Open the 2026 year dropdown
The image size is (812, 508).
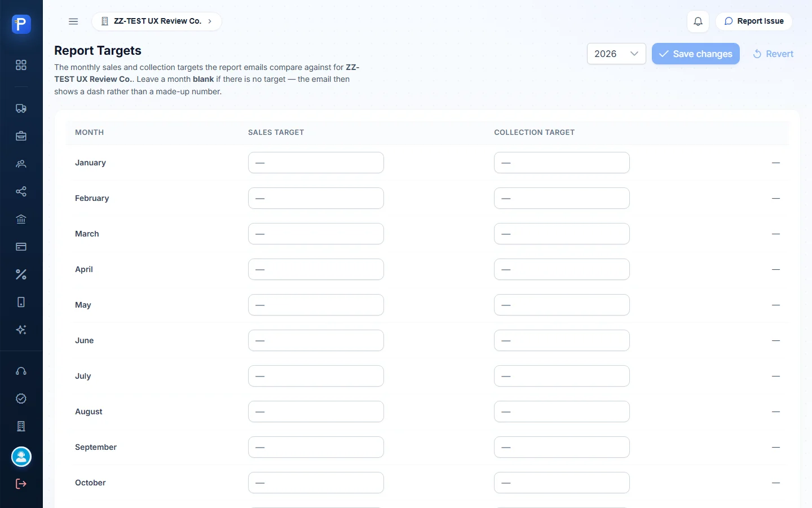pyautogui.click(x=616, y=54)
